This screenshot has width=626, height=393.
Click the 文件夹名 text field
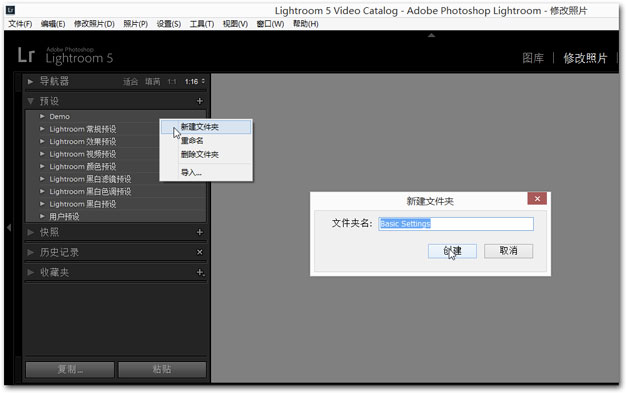click(x=456, y=224)
